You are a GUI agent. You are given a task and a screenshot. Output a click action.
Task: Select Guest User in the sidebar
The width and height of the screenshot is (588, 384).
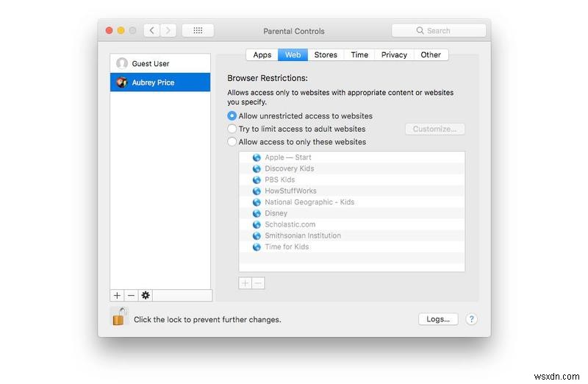[x=160, y=63]
